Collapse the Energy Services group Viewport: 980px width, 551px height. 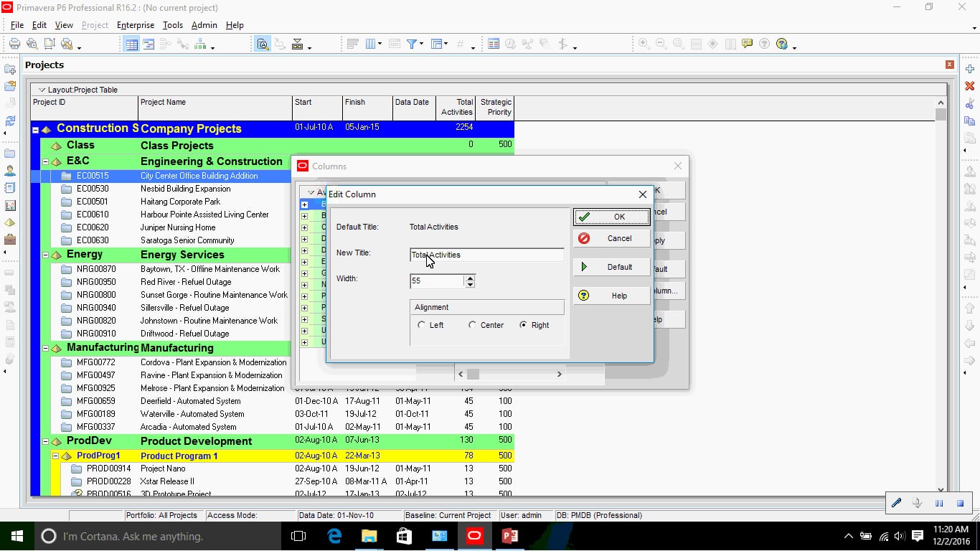coord(45,255)
